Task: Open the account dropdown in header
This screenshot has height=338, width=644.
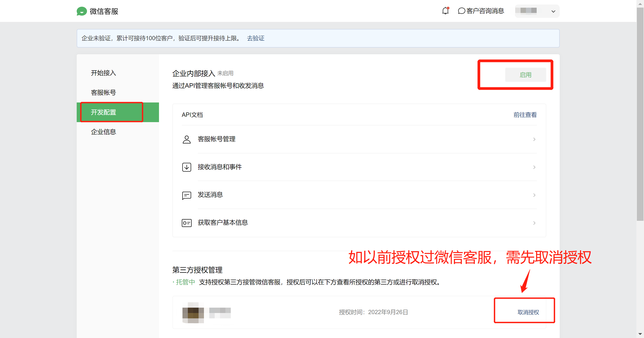Action: 553,11
